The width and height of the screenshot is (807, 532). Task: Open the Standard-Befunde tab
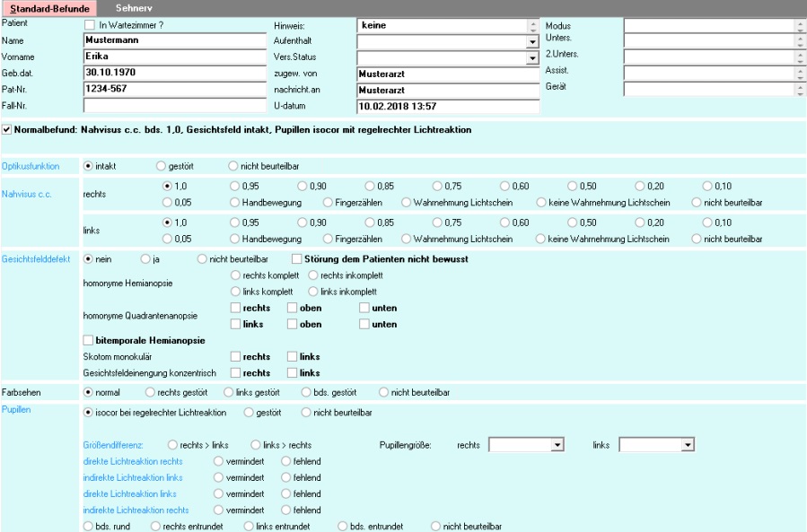coord(49,9)
